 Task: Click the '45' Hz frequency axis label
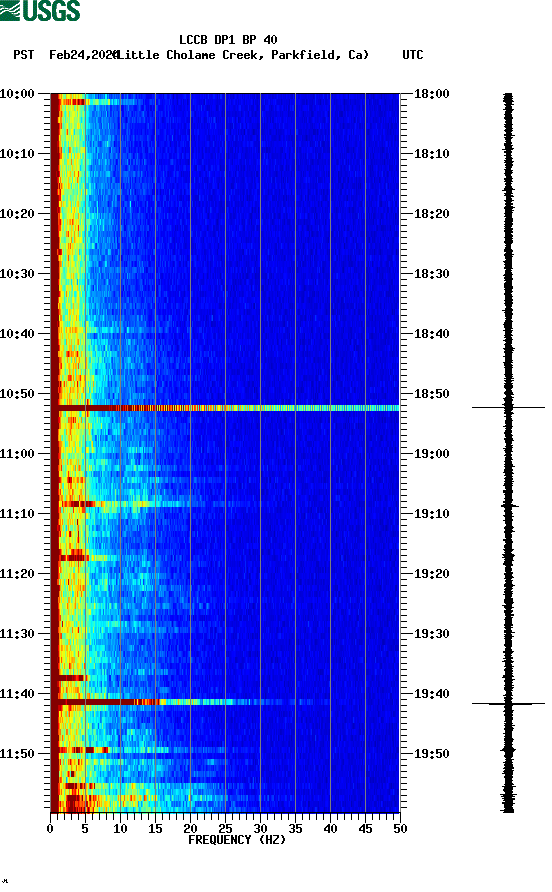point(365,829)
